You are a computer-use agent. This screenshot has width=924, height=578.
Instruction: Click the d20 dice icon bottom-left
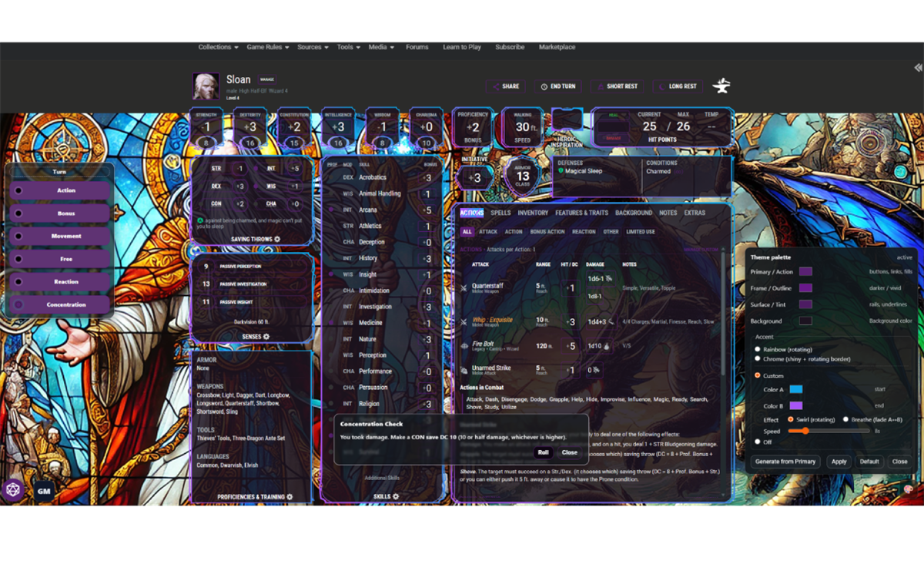12,490
